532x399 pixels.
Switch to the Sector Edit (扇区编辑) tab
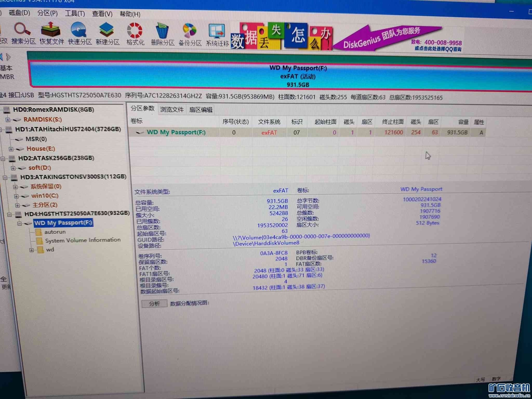pos(201,110)
